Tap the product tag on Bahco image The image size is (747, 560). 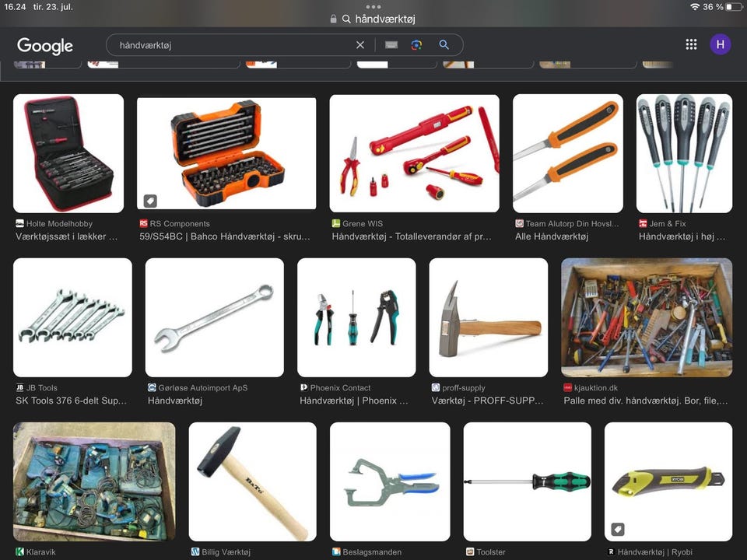pyautogui.click(x=151, y=201)
